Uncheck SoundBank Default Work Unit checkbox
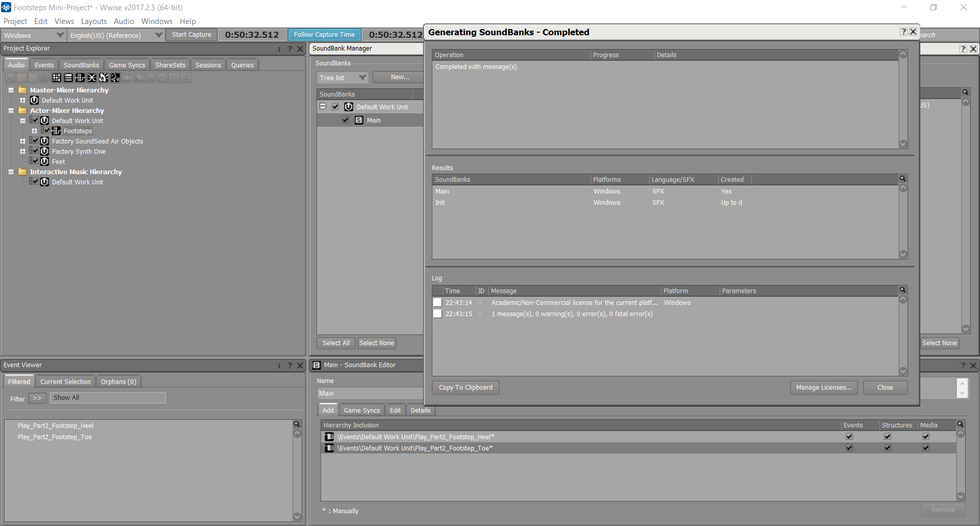 pos(335,107)
